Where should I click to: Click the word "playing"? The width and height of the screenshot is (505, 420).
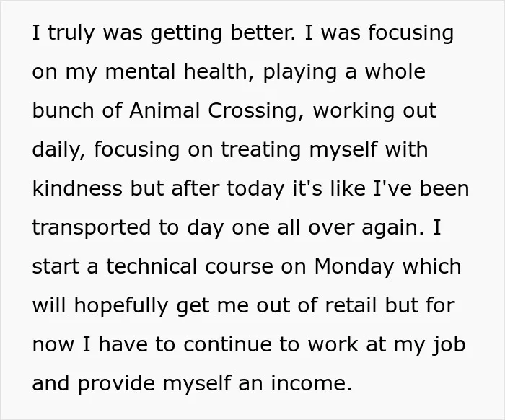click(x=300, y=72)
